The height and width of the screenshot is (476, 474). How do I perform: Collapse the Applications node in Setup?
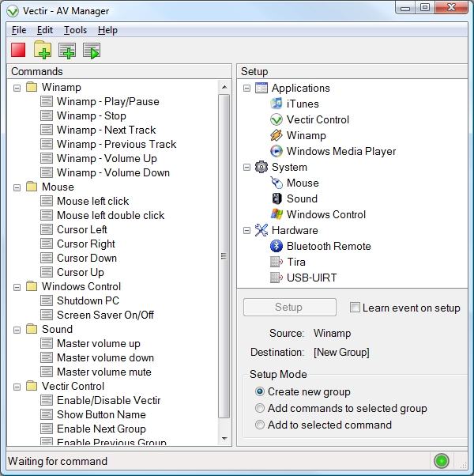coord(246,89)
